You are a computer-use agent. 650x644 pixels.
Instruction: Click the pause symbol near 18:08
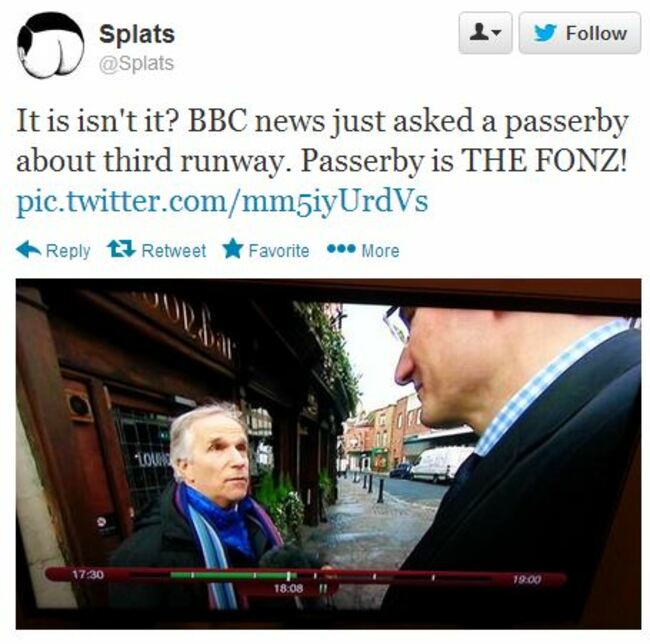click(x=322, y=588)
